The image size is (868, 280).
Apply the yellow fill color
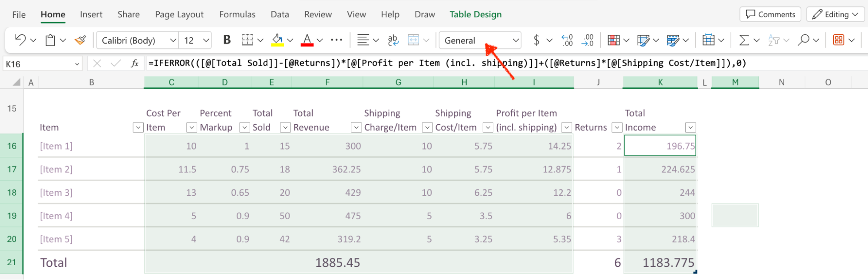coord(277,40)
